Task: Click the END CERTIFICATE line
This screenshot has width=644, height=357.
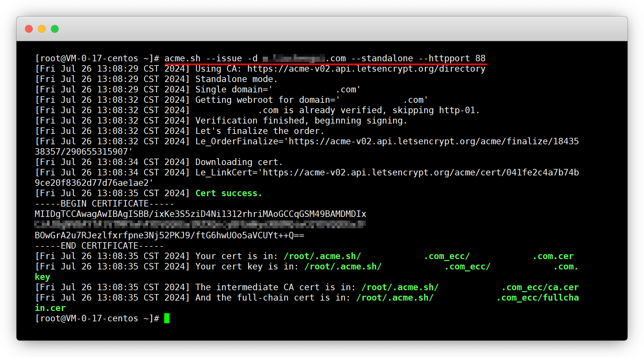Action: [x=99, y=246]
